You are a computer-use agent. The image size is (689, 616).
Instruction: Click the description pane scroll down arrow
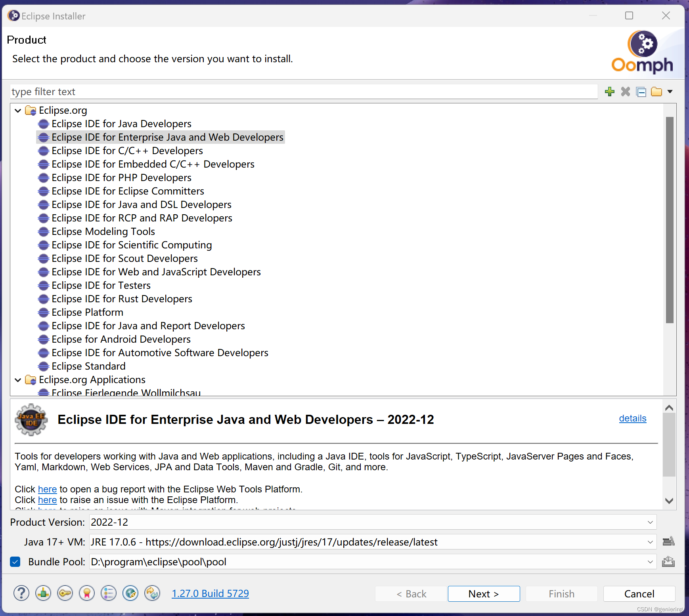pos(669,501)
